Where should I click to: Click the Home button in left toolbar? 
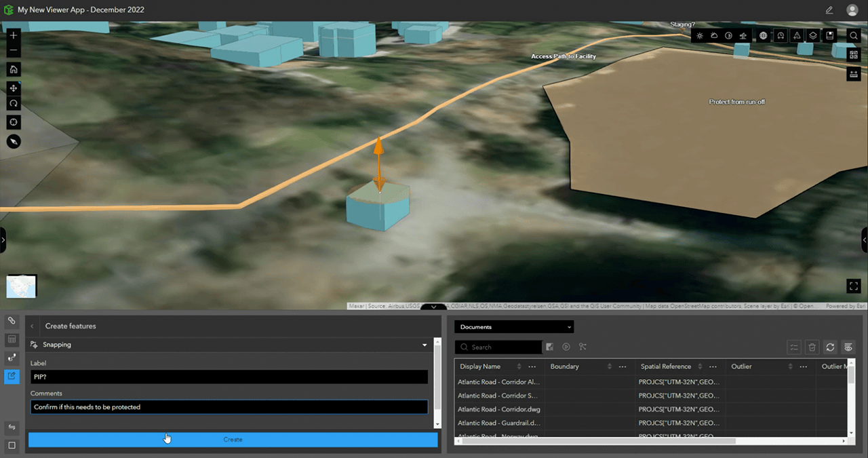click(x=13, y=69)
